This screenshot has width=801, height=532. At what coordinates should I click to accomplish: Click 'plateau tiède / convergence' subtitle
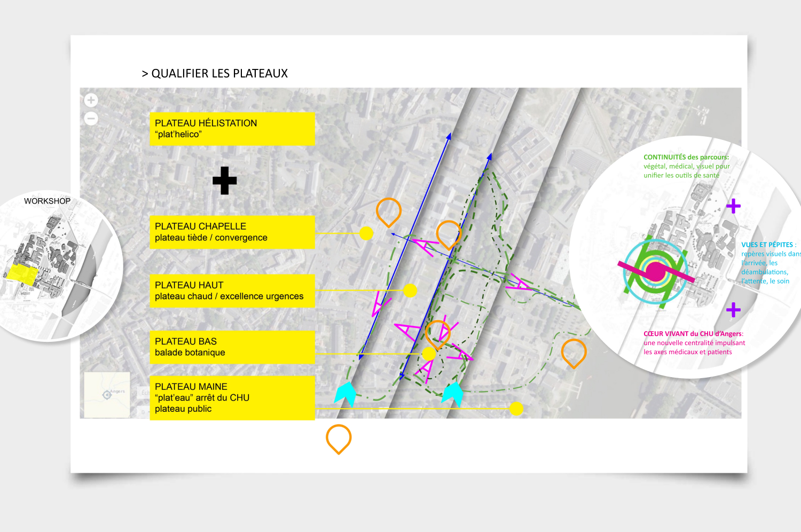(x=211, y=238)
